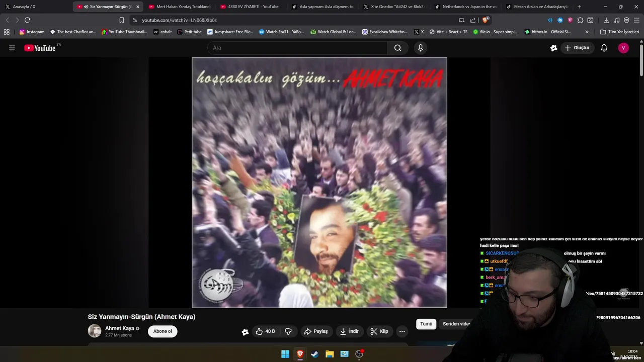Show hidden bookmarks overflow chevron
The height and width of the screenshot is (362, 644).
pyautogui.click(x=587, y=32)
